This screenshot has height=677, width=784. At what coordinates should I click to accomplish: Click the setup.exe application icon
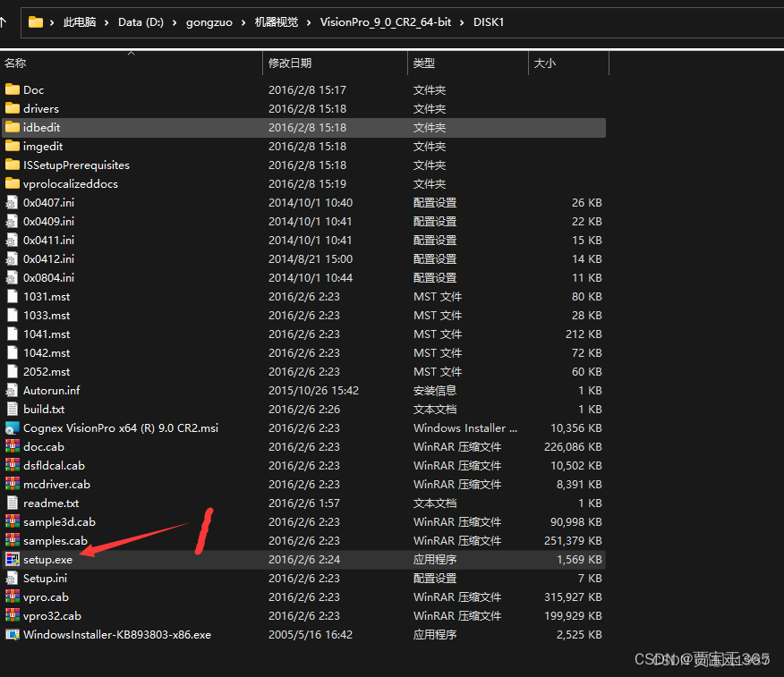pyautogui.click(x=12, y=560)
